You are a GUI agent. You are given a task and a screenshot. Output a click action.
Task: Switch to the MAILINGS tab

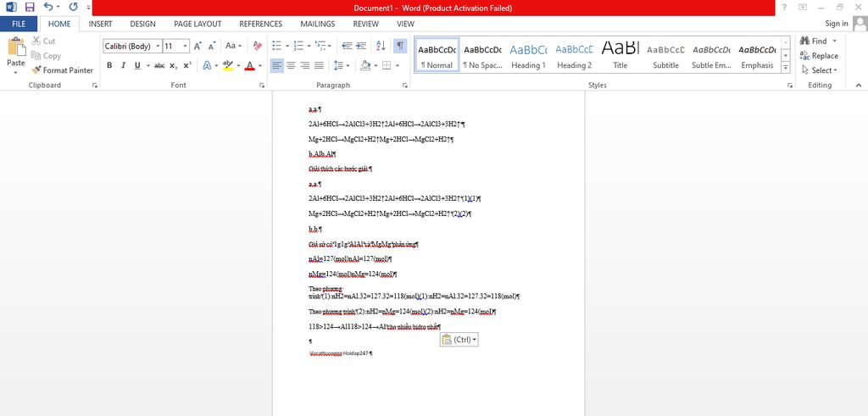[x=318, y=24]
